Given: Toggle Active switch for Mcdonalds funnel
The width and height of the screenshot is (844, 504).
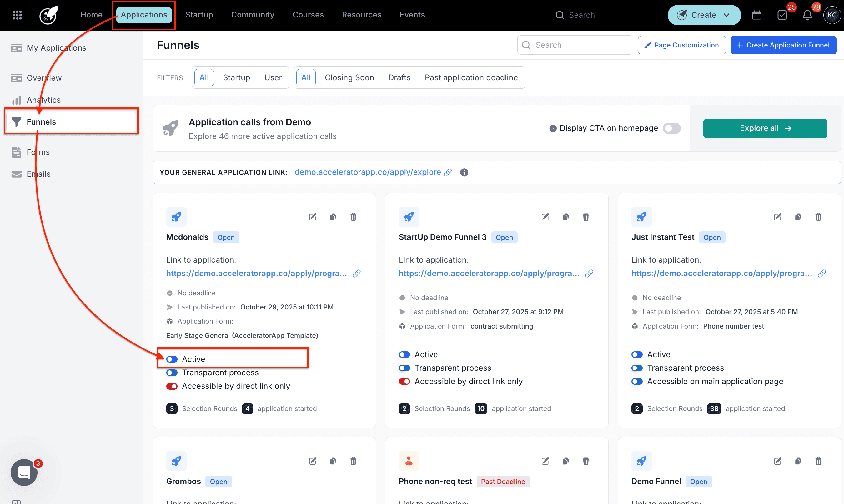Looking at the screenshot, I should (172, 359).
